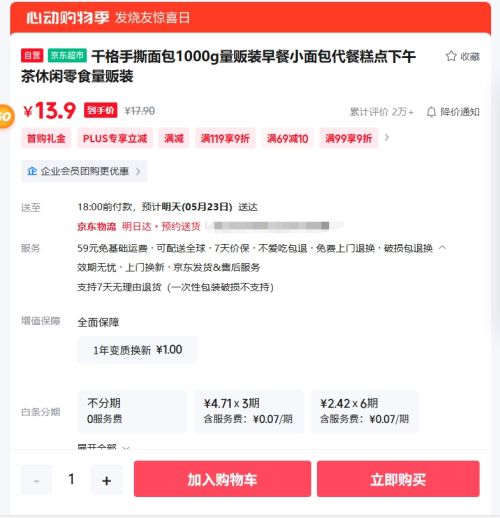Click the bell 降价通知 price alert icon
Viewport: 500px width, 518px height.
pos(431,112)
